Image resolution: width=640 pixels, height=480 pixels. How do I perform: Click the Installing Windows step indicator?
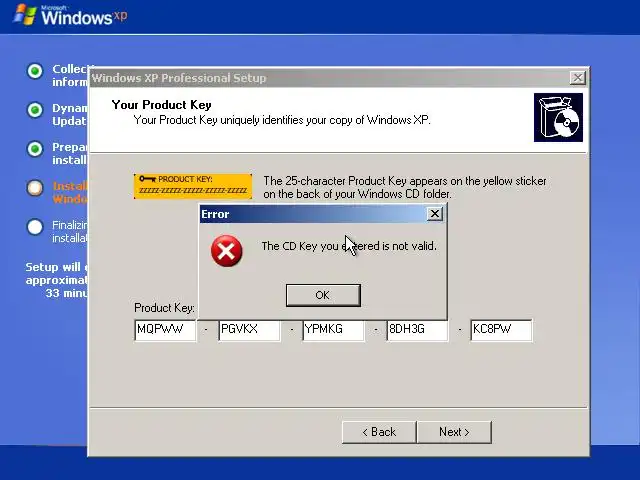click(x=35, y=188)
